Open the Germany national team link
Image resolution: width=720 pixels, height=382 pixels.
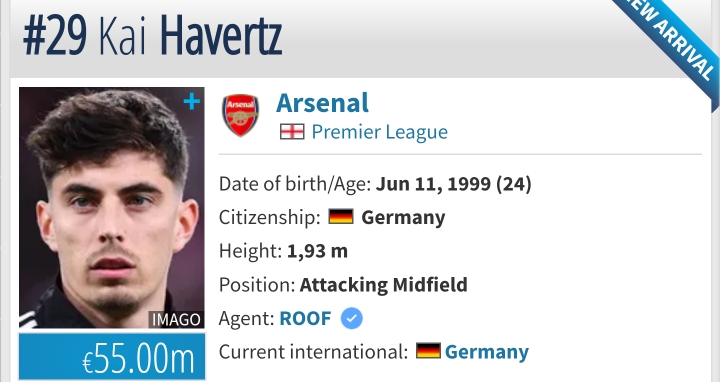487,352
